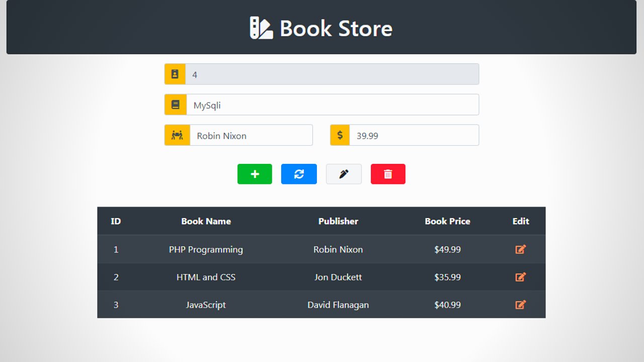This screenshot has width=644, height=362.
Task: Click the green add book button
Action: coord(255,174)
